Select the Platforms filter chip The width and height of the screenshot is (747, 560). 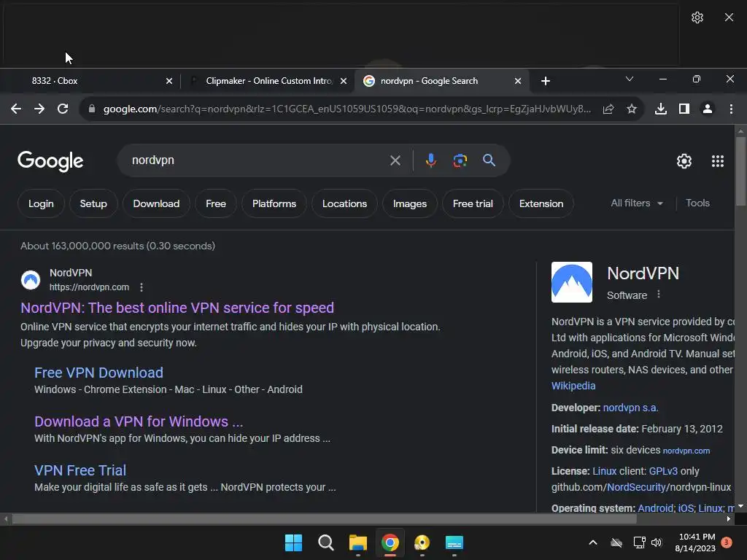tap(274, 204)
